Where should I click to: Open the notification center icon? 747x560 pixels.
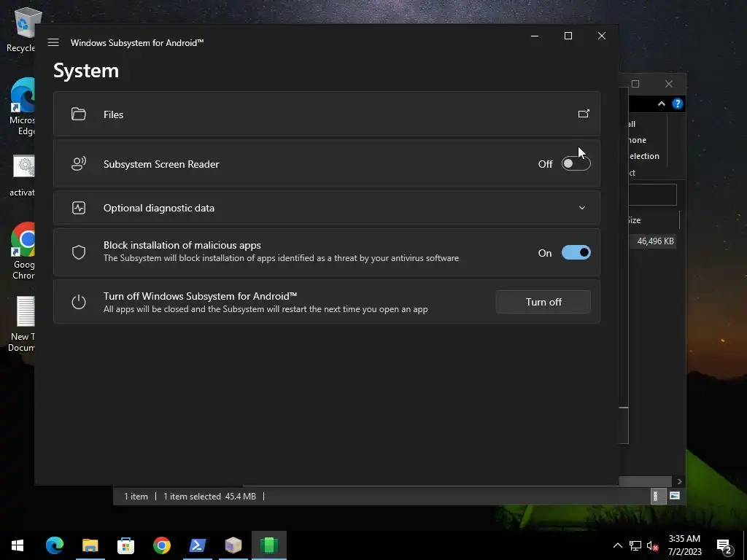pyautogui.click(x=724, y=546)
